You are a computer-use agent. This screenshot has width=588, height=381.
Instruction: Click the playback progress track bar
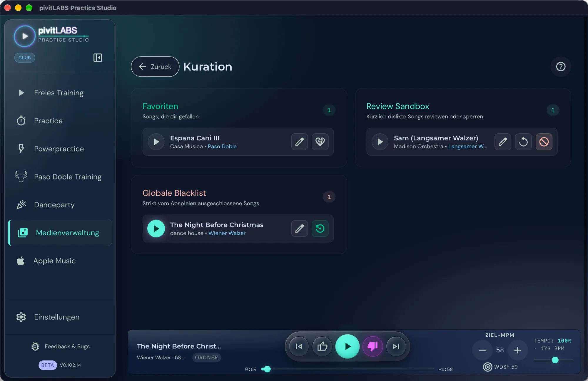347,369
